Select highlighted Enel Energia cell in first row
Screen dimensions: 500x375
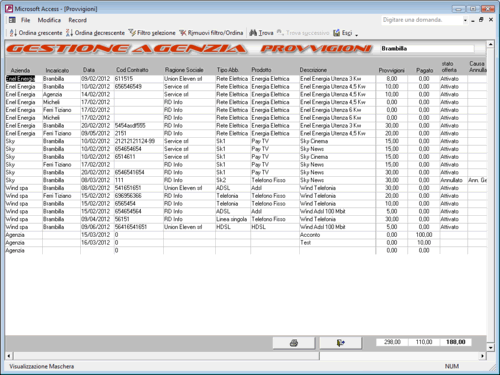pos(20,79)
